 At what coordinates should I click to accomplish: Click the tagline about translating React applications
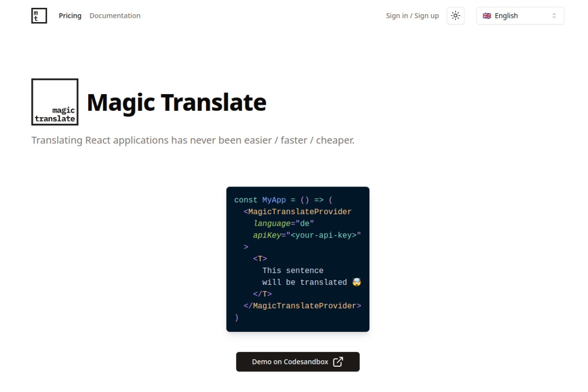pyautogui.click(x=193, y=140)
